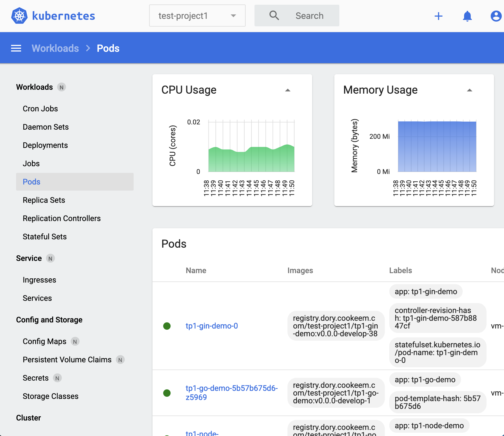Screen dimensions: 504x436
Task: Create a new resource with the plus icon
Action: (438, 16)
